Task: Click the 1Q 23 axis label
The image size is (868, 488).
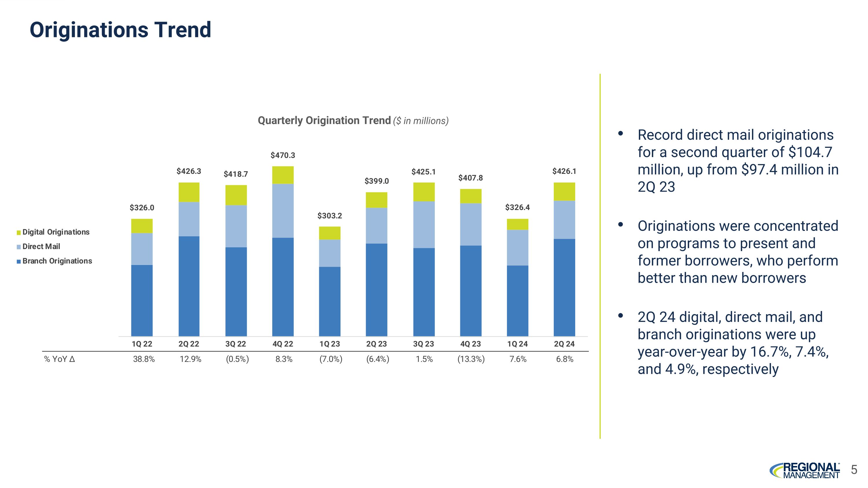Action: point(330,344)
